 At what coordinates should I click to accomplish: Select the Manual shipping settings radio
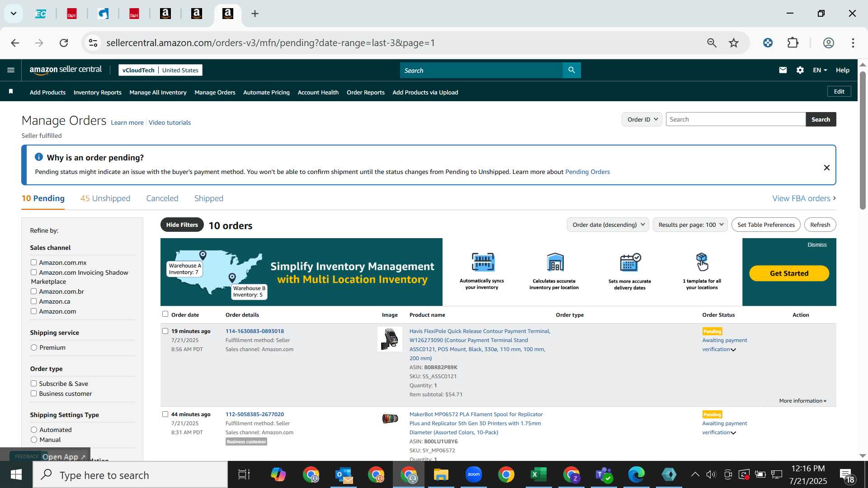[x=34, y=440]
